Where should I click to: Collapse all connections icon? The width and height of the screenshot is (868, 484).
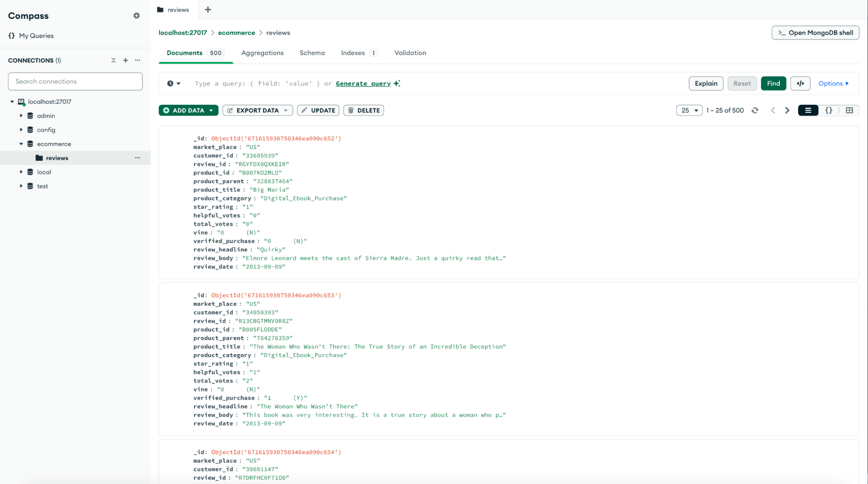point(113,60)
